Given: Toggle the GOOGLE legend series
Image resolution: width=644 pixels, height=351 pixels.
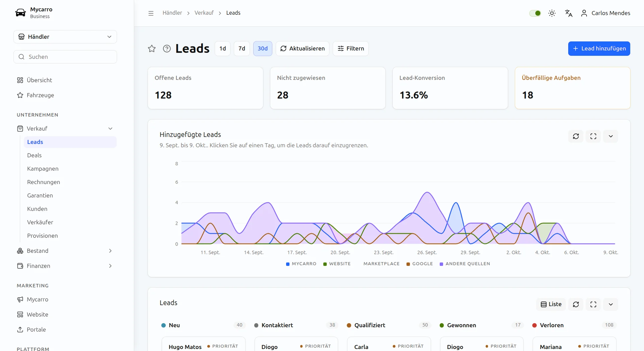Looking at the screenshot, I should pyautogui.click(x=420, y=264).
